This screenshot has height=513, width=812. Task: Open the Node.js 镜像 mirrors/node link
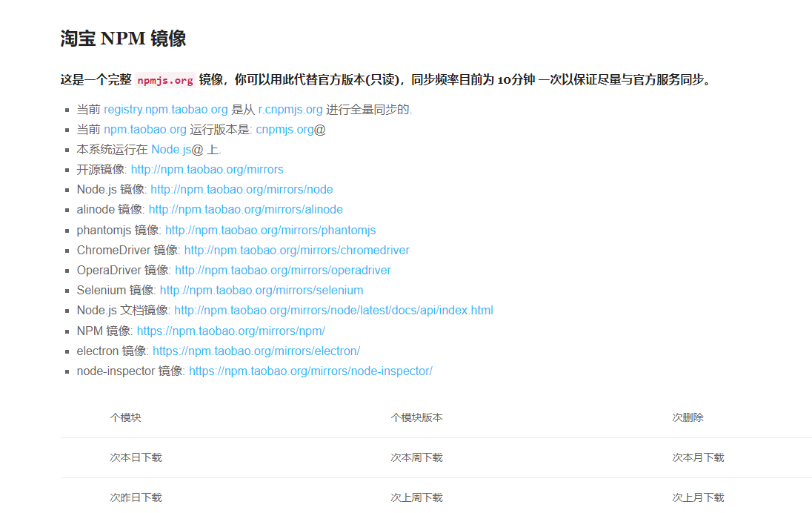click(x=242, y=190)
